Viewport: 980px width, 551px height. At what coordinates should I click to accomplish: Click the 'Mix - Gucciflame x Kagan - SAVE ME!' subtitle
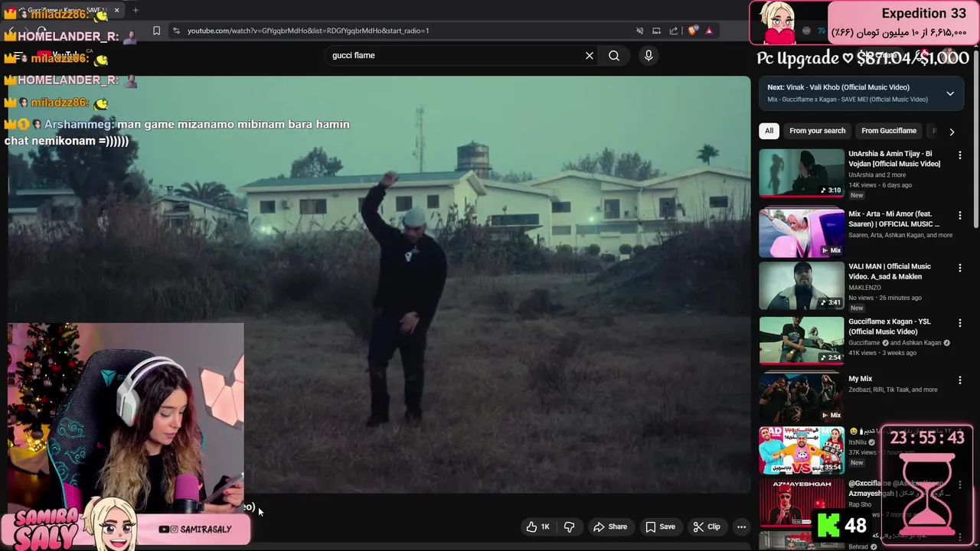coord(848,99)
